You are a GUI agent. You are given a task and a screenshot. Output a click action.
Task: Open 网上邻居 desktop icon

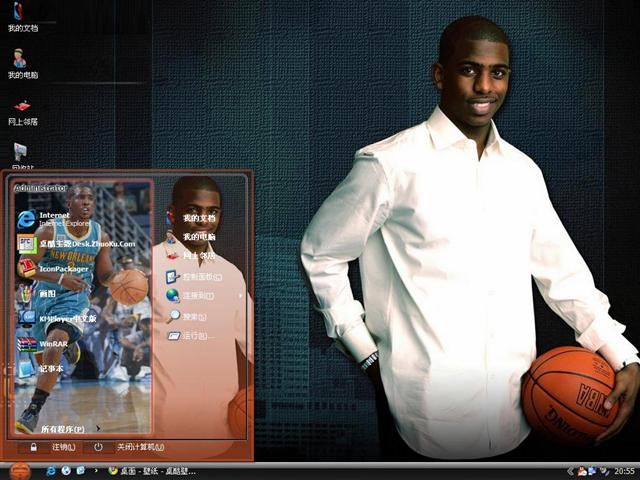tap(22, 112)
